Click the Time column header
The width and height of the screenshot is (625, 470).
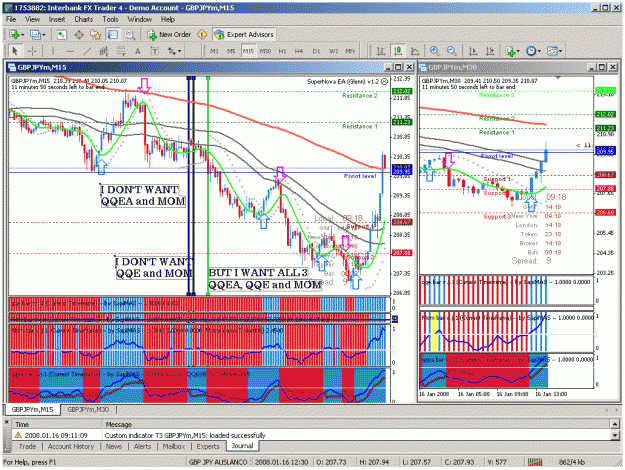pos(57,425)
